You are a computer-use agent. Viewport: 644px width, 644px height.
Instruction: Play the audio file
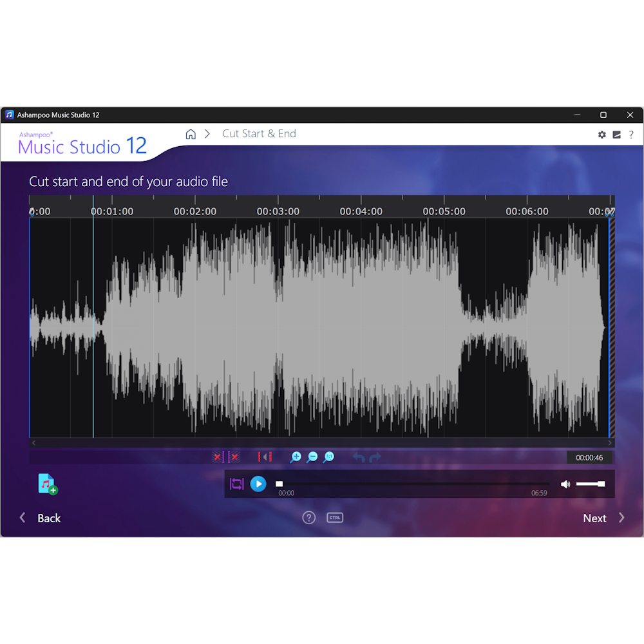point(258,484)
